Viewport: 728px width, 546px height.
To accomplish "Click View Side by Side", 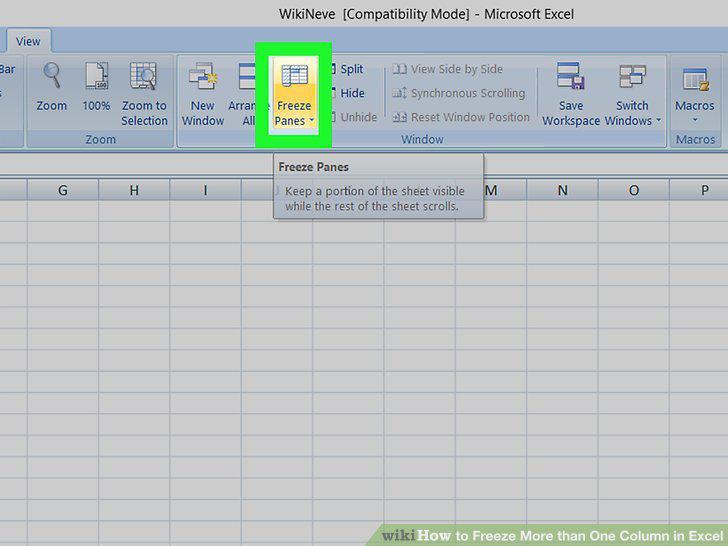I will tap(448, 69).
